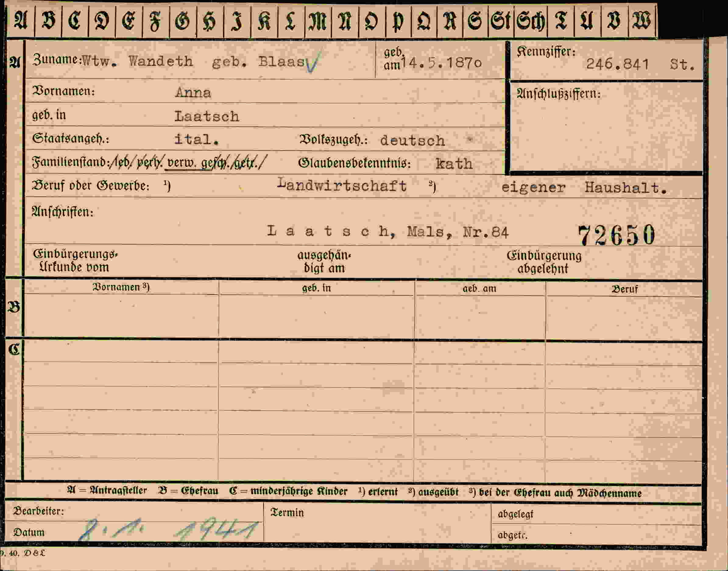Select the 'St' index tab

coord(501,21)
